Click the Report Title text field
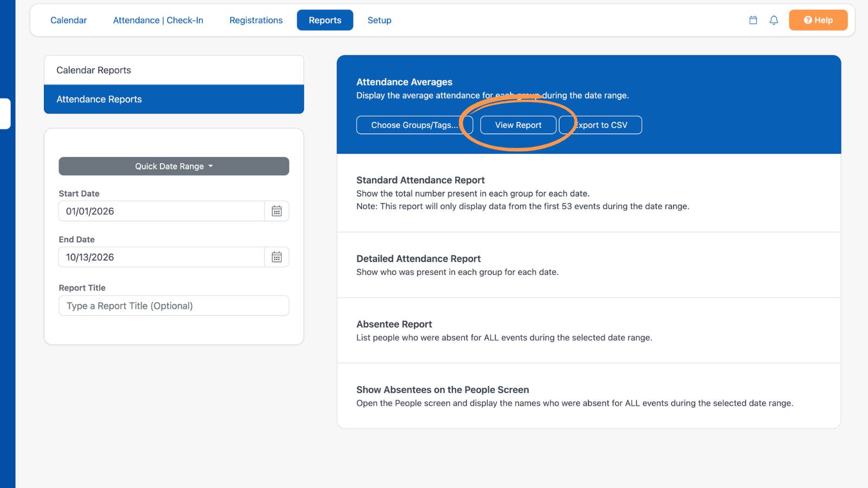868x488 pixels. [174, 305]
